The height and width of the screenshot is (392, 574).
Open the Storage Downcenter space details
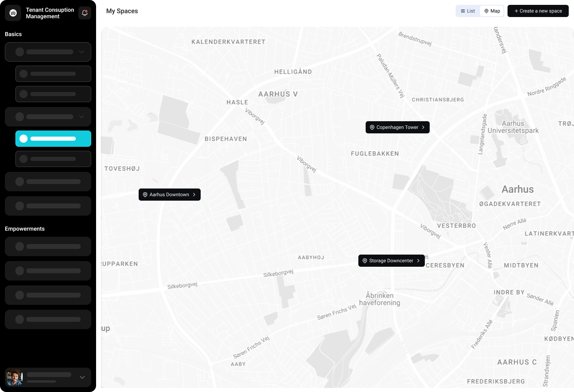point(391,261)
